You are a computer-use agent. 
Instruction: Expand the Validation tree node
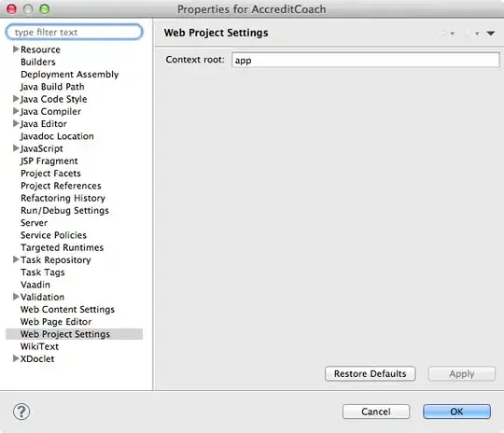(16, 297)
